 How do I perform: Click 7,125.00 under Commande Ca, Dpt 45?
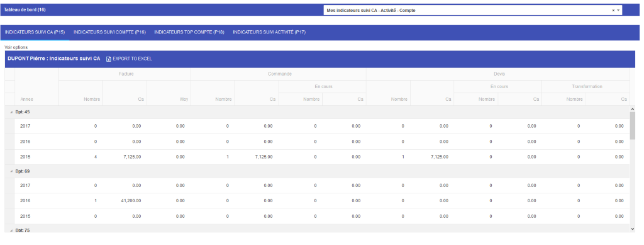click(x=263, y=157)
